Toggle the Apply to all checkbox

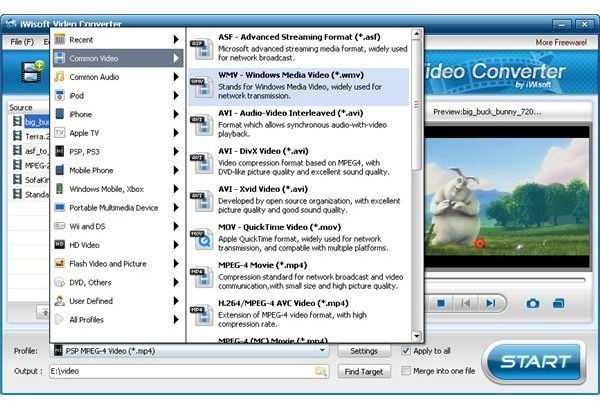point(406,351)
